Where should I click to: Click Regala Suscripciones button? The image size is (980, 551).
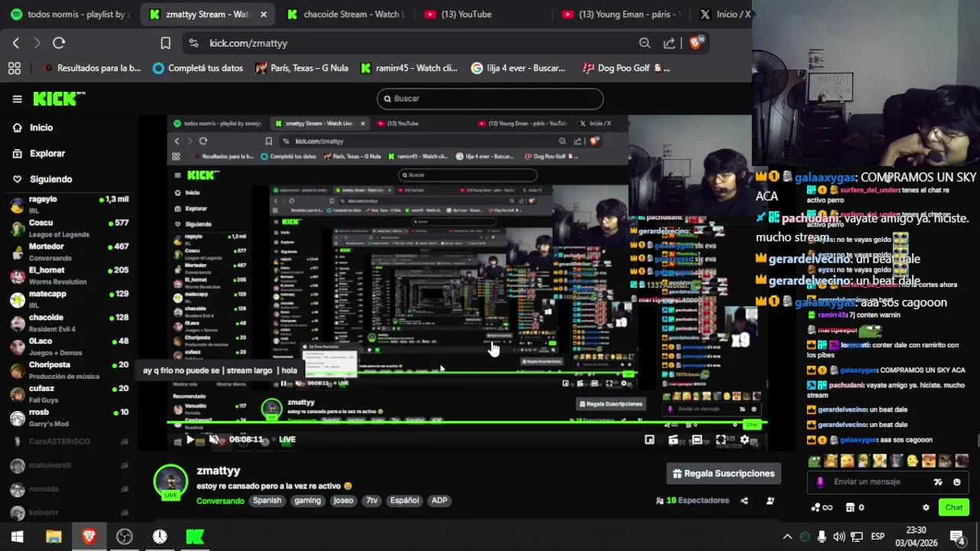(724, 474)
